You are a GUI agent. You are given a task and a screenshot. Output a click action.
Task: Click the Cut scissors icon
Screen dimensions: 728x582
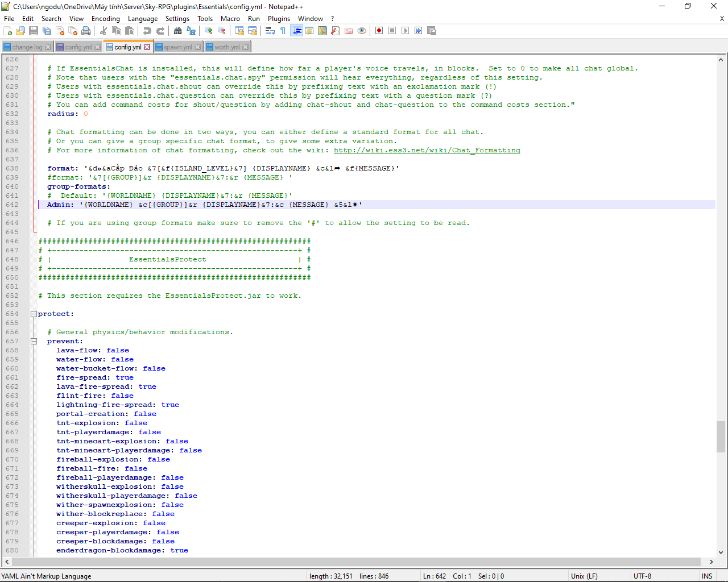click(104, 31)
